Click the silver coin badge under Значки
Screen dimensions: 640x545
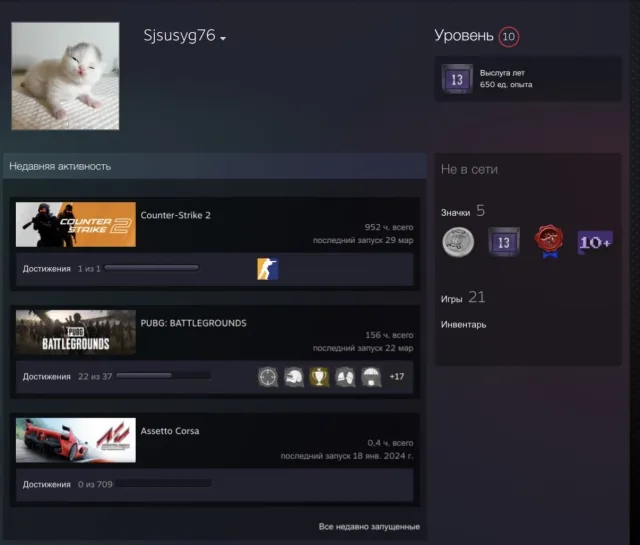[x=458, y=242]
